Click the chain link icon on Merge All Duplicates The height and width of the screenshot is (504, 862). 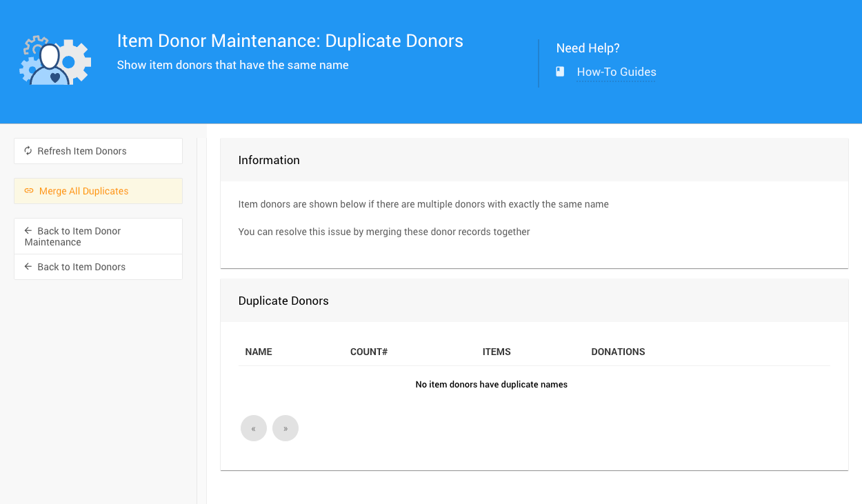point(29,191)
